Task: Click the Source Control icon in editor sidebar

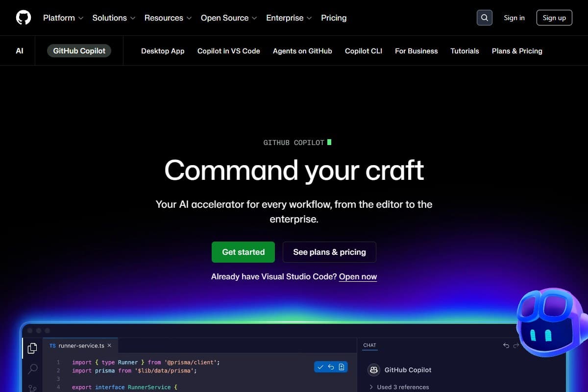Action: (x=32, y=388)
